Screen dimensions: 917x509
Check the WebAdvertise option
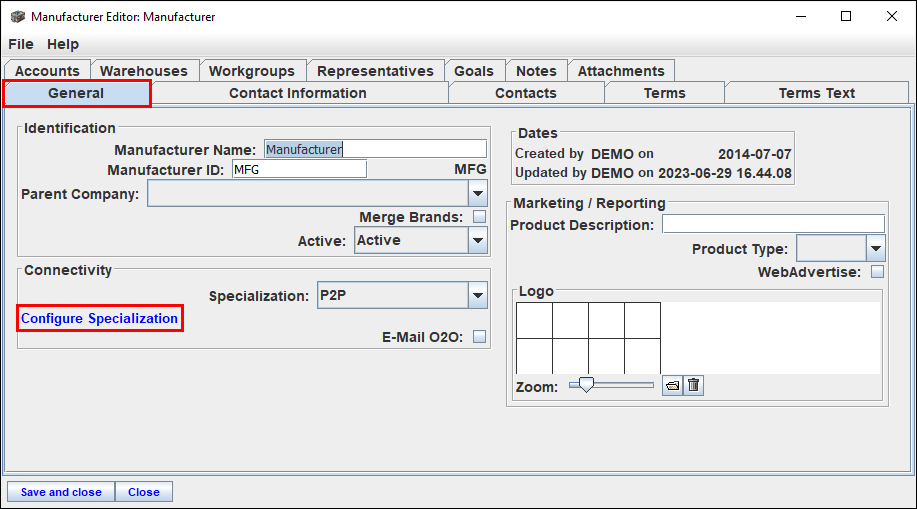coord(877,271)
